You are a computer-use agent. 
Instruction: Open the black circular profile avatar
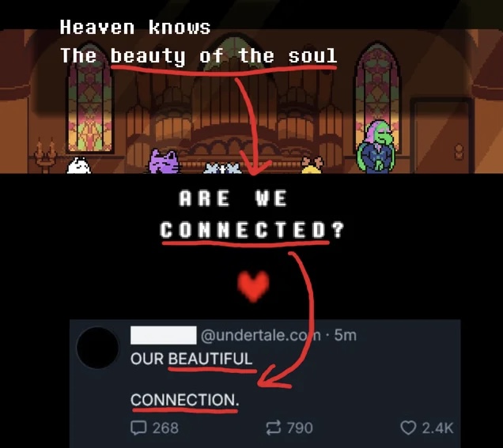[98, 348]
